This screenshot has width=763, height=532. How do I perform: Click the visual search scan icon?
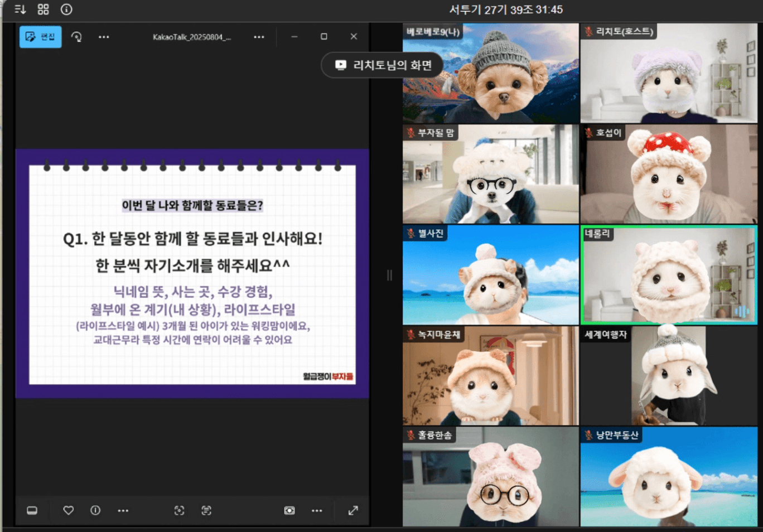179,510
